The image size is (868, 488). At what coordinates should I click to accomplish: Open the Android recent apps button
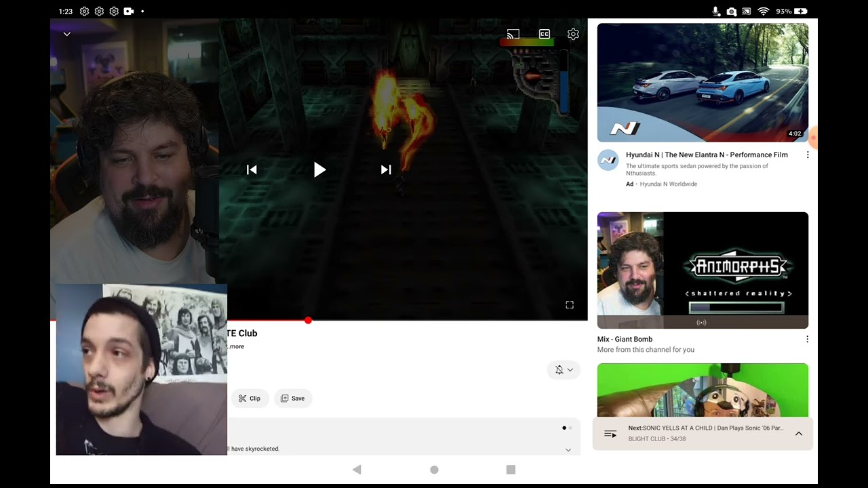(511, 470)
